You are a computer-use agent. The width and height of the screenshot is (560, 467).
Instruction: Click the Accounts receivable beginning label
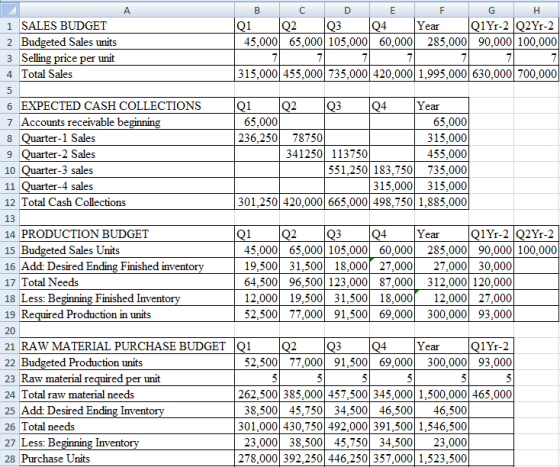(127, 122)
